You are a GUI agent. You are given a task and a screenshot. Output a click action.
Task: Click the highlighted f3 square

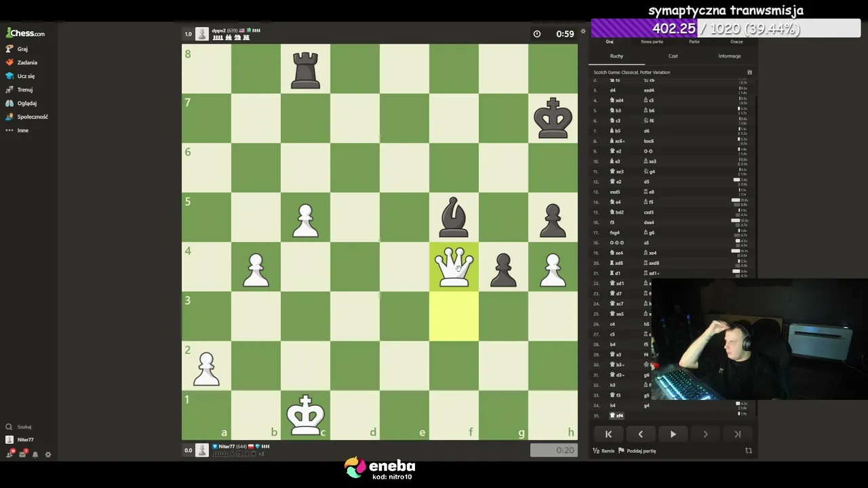[454, 317]
